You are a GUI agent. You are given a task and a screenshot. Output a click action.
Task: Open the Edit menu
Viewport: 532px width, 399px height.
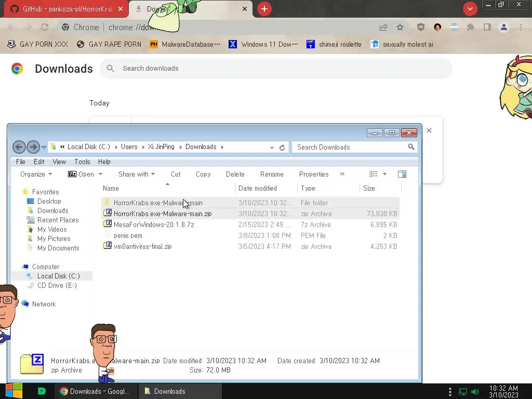coord(39,162)
